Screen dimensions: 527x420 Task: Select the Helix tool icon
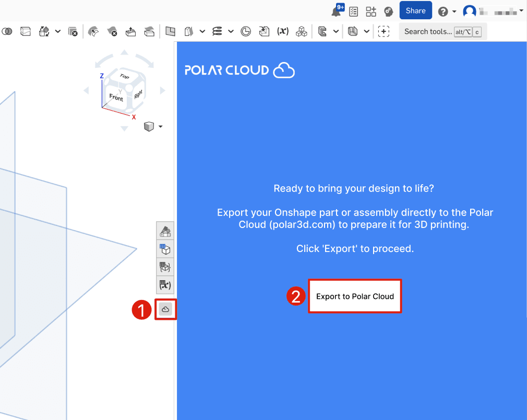point(217,31)
